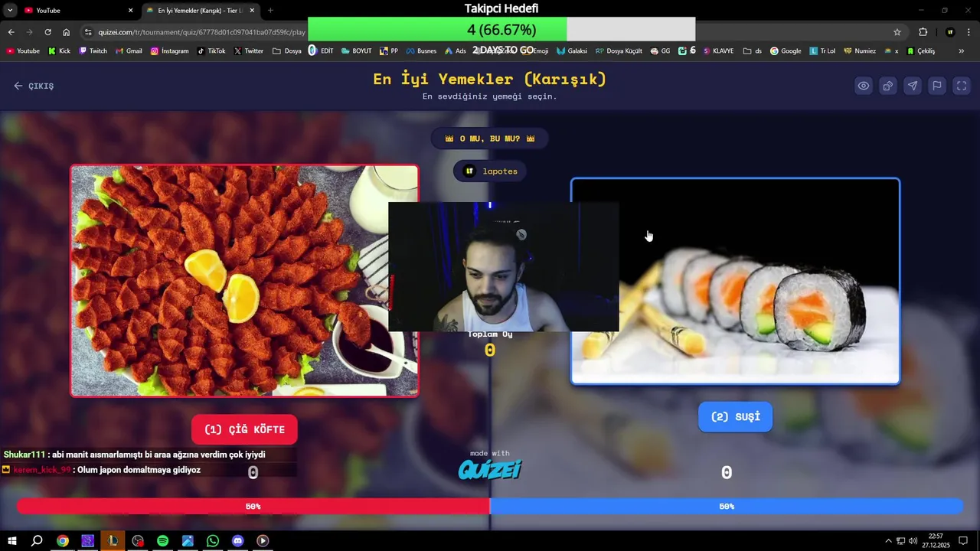Open the browser extensions puzzle icon
Viewport: 980px width, 551px height.
[x=923, y=32]
